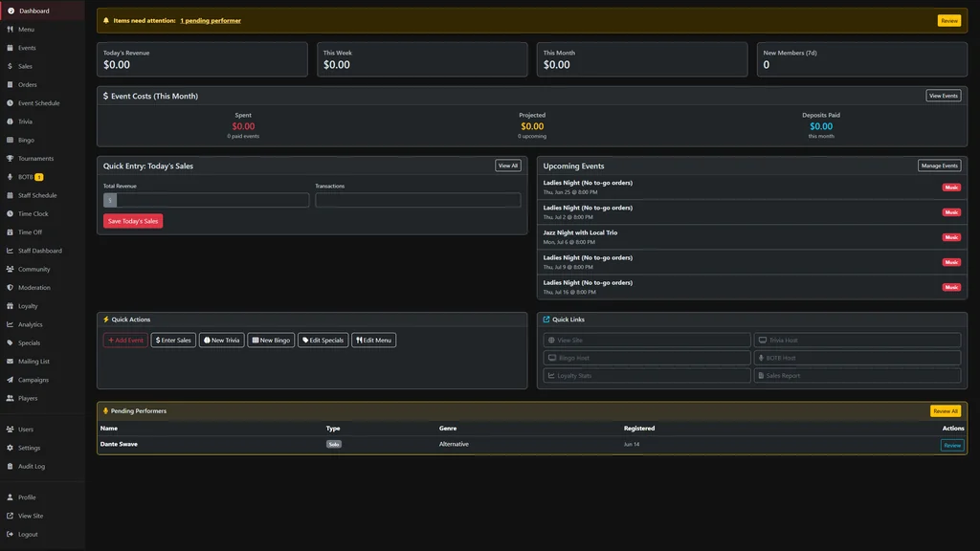Click the Time Clock icon
Image resolution: width=980 pixels, height=551 pixels.
(x=10, y=213)
